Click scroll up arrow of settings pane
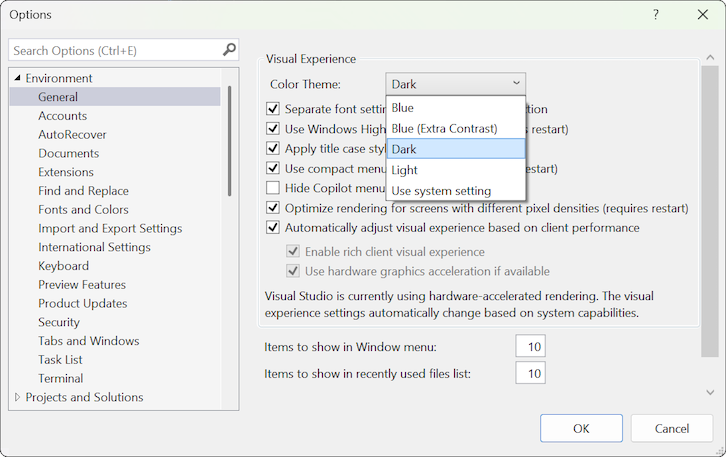Image resolution: width=726 pixels, height=457 pixels. (x=710, y=57)
